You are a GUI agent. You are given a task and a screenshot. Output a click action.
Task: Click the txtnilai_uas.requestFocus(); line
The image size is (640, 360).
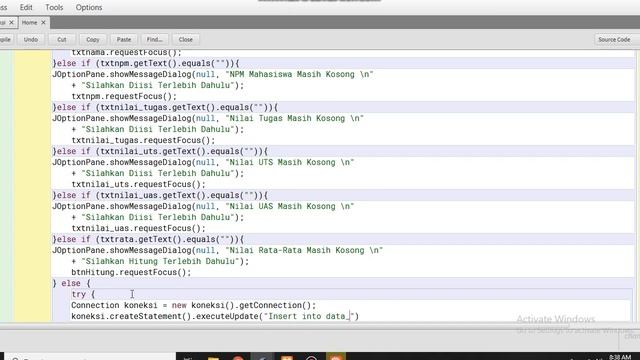(138, 229)
